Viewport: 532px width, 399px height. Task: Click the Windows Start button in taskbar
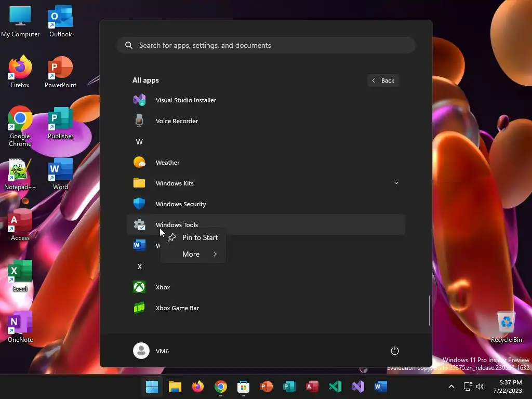click(152, 387)
